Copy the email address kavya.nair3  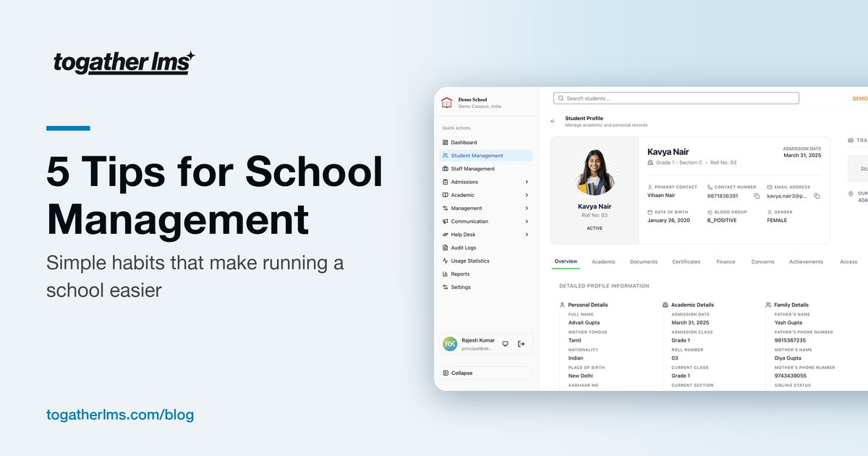(x=817, y=196)
